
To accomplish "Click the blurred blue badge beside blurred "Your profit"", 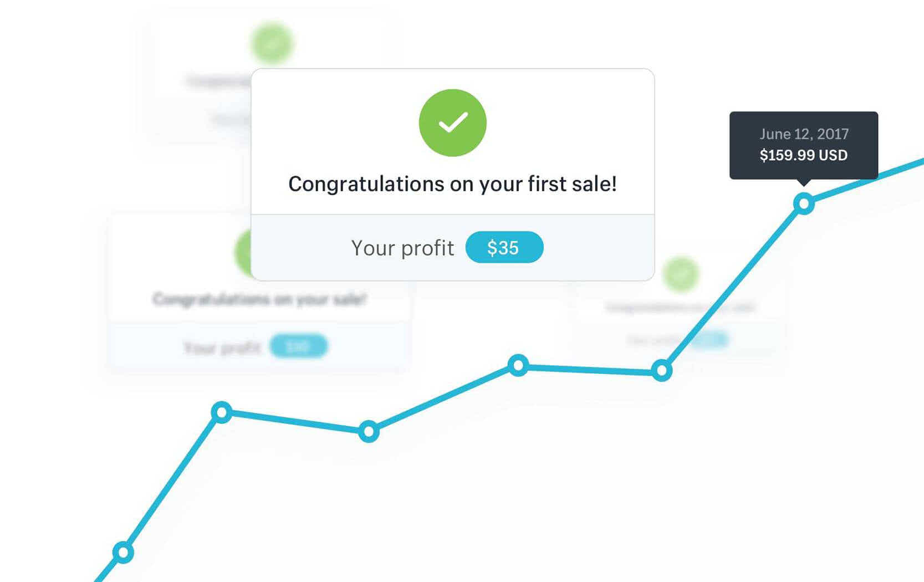I will [x=298, y=347].
